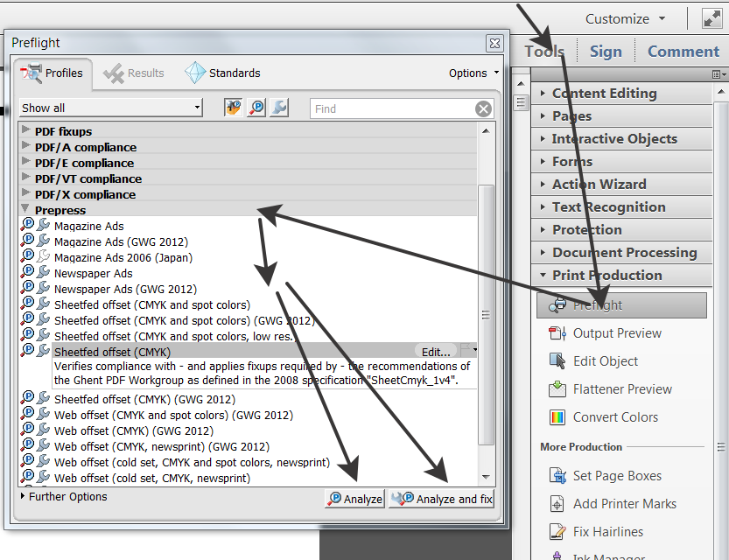Switch to the Standards tab
The width and height of the screenshot is (729, 560).
[222, 73]
